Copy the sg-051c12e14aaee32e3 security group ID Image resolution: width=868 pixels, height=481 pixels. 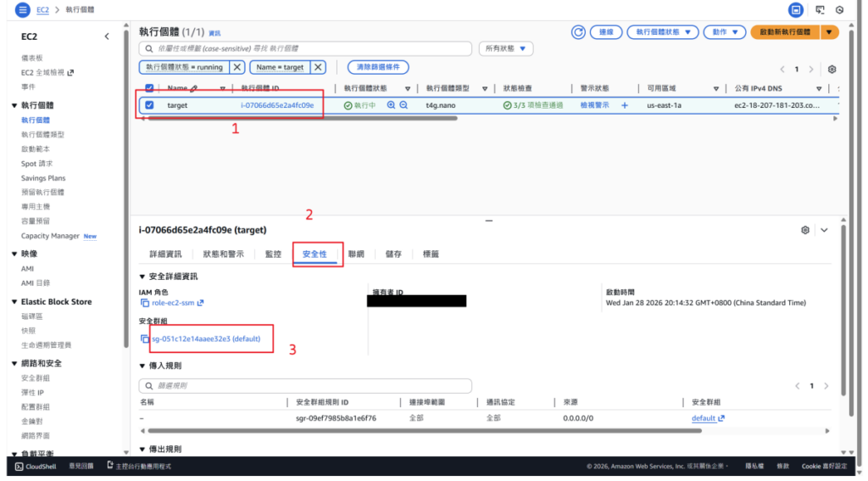(145, 339)
